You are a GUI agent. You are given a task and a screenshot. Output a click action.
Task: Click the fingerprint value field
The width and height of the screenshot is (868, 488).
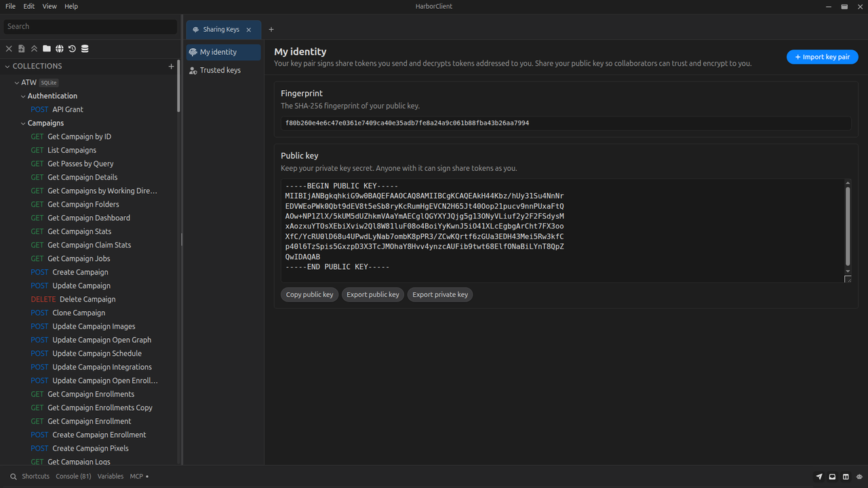pyautogui.click(x=566, y=123)
